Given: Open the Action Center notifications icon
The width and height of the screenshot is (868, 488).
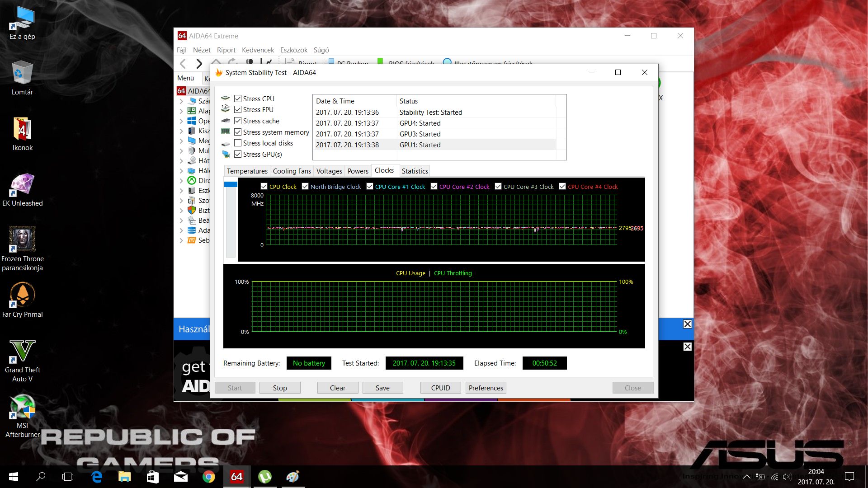Looking at the screenshot, I should [849, 477].
